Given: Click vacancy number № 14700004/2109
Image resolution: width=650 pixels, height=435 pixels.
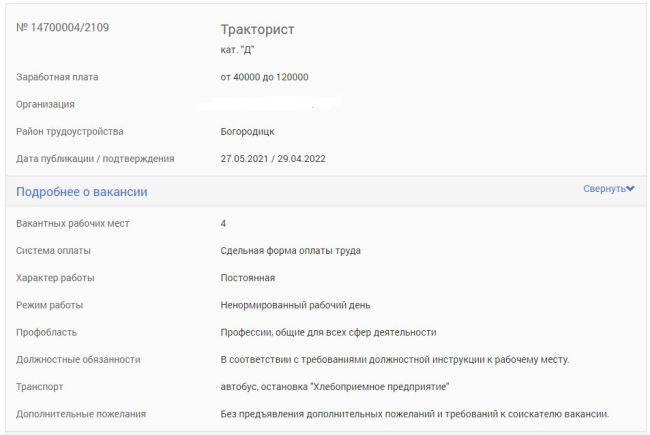Looking at the screenshot, I should [63, 27].
